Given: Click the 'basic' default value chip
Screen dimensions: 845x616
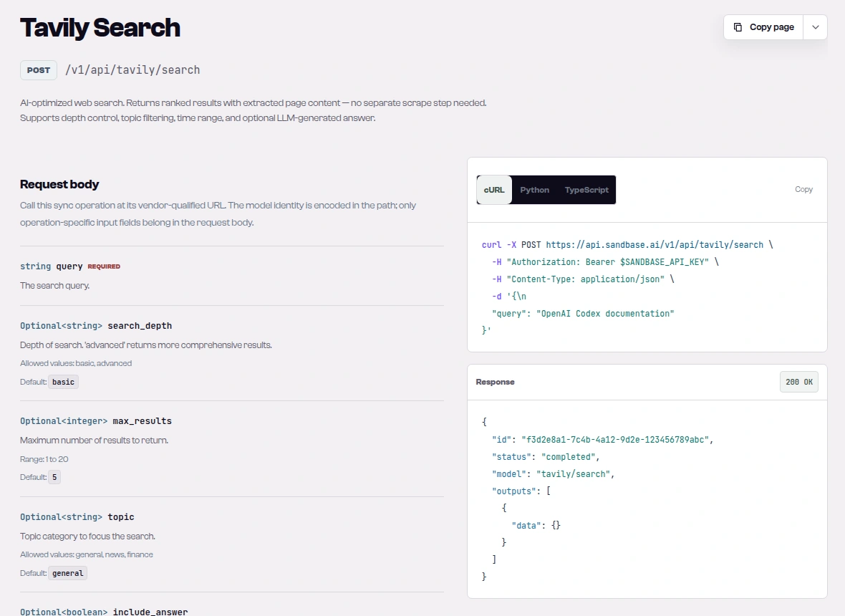Looking at the screenshot, I should [x=63, y=382].
